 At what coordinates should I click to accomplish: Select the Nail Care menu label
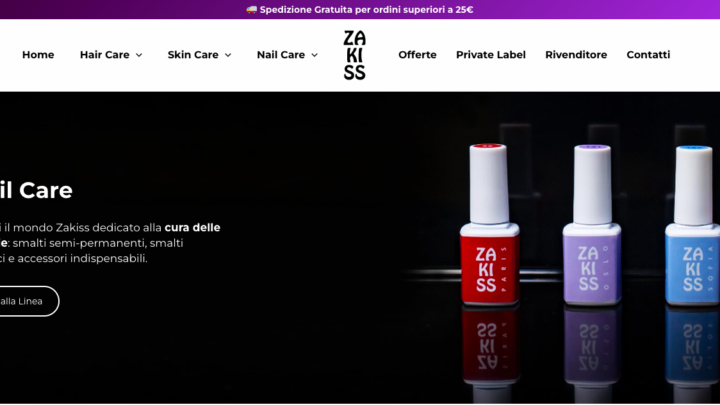click(x=281, y=55)
